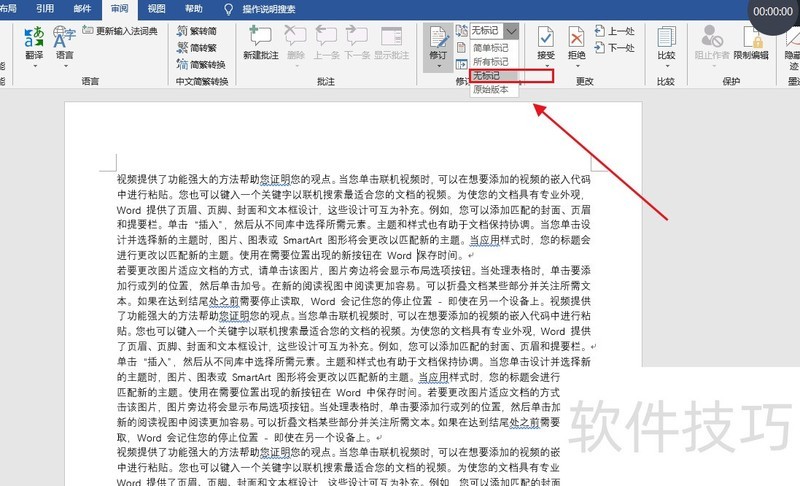Click the line starting 计并选择新的主题时

354,240
